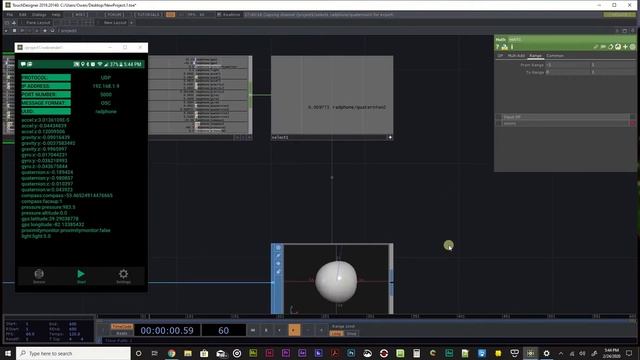Click the language/copy icon in parameter header
Image resolution: width=640 pixels, height=360 pixels.
618,47
